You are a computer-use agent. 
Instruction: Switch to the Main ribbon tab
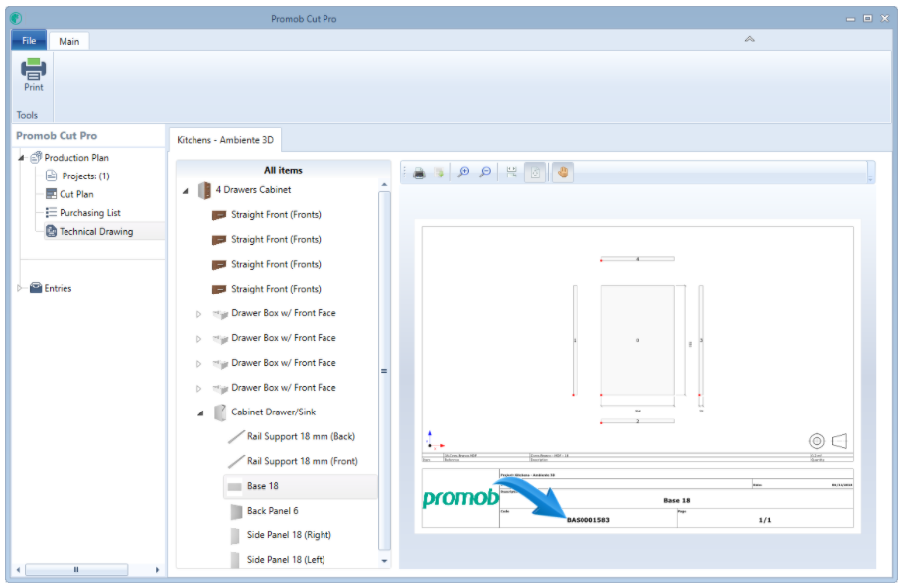tap(68, 41)
